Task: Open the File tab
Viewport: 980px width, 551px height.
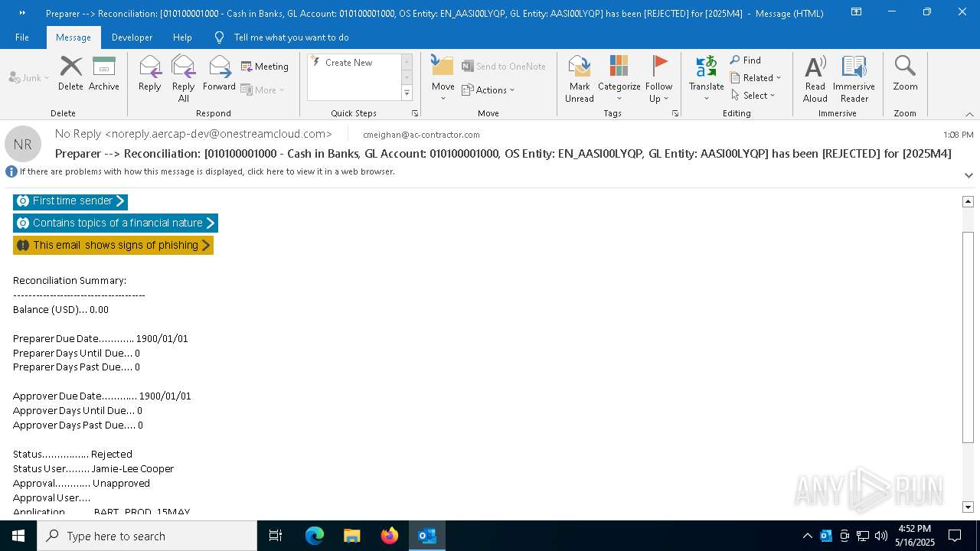Action: click(22, 37)
